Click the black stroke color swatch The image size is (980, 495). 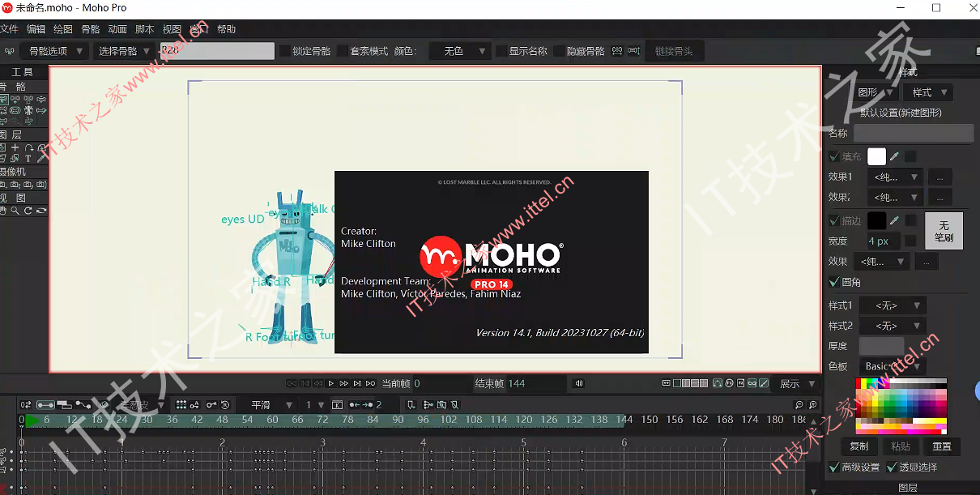pyautogui.click(x=877, y=220)
